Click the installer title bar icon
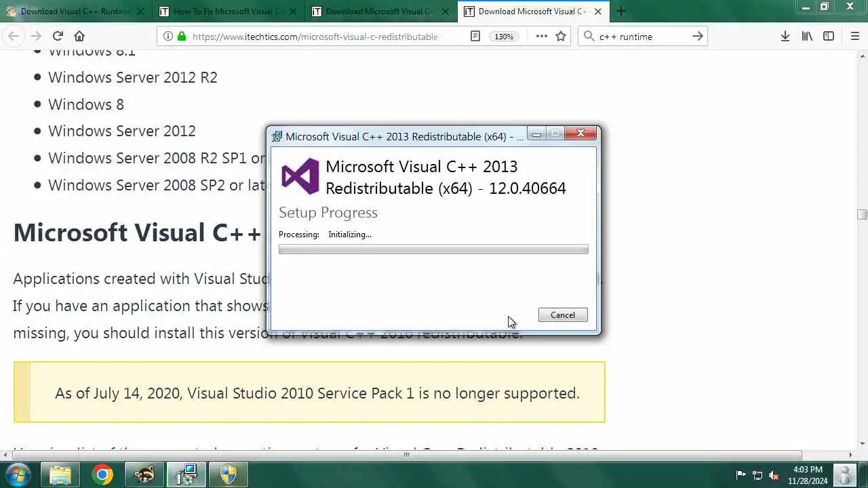Viewport: 868px width, 488px height. tap(277, 136)
